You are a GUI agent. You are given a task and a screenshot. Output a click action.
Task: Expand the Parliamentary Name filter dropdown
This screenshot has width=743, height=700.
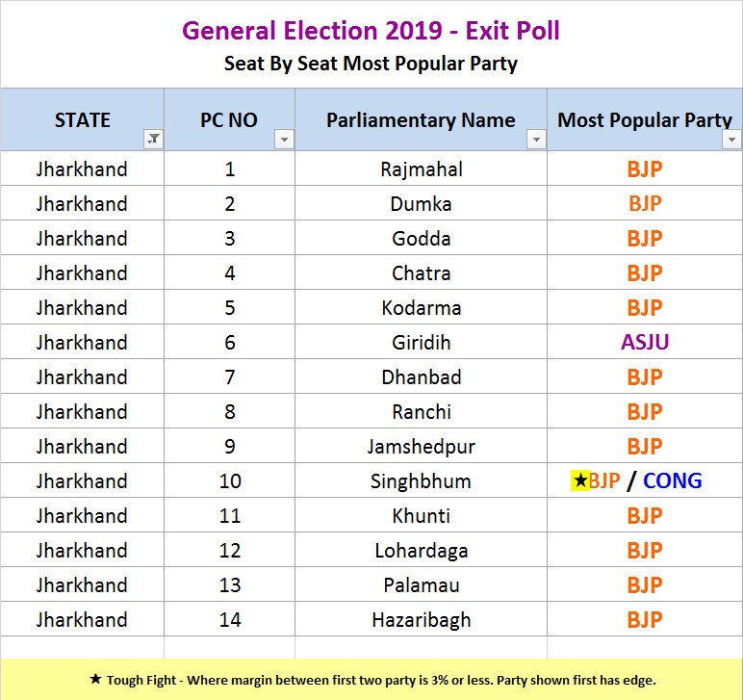click(536, 140)
